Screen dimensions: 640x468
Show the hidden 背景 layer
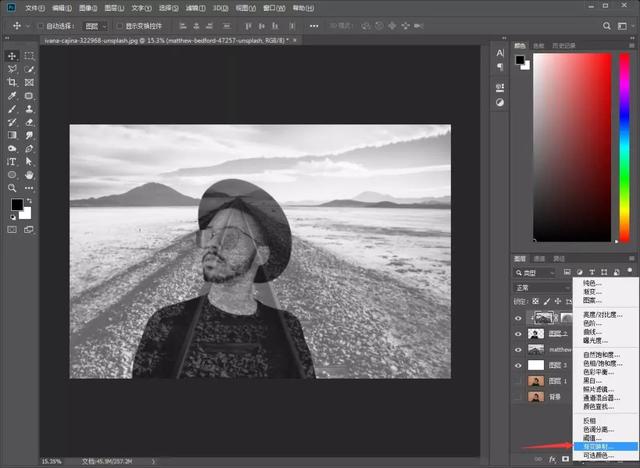[518, 397]
